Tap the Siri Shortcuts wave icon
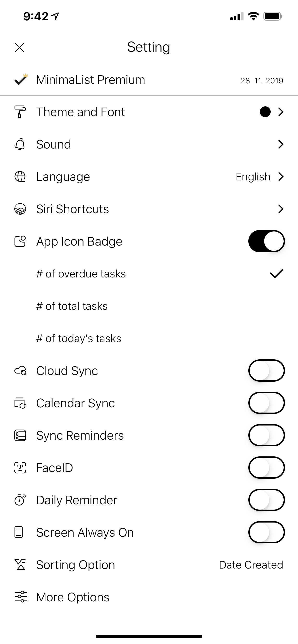 pos(20,209)
